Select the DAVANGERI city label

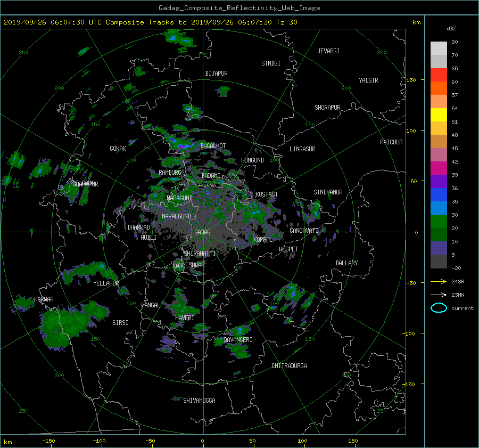pos(238,340)
